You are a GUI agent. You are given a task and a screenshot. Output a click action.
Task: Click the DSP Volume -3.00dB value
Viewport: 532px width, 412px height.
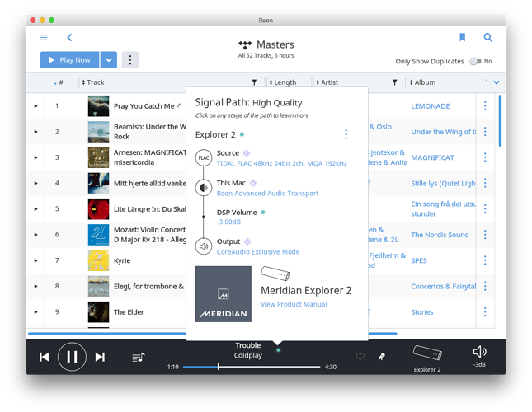click(x=228, y=222)
